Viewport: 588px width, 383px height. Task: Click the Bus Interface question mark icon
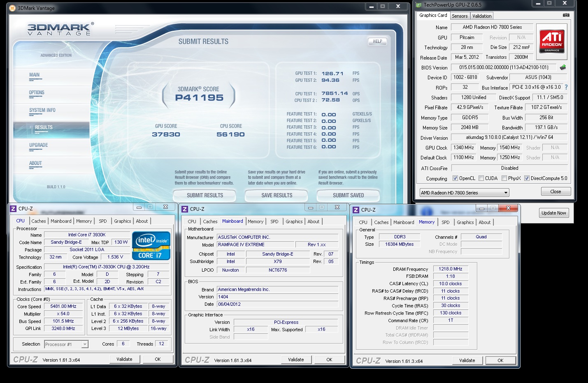[566, 87]
